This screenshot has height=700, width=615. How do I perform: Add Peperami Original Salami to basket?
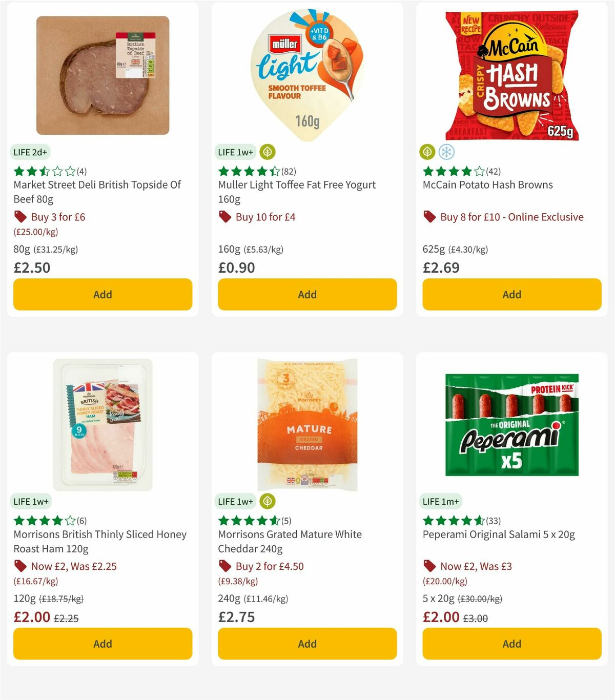coord(511,644)
